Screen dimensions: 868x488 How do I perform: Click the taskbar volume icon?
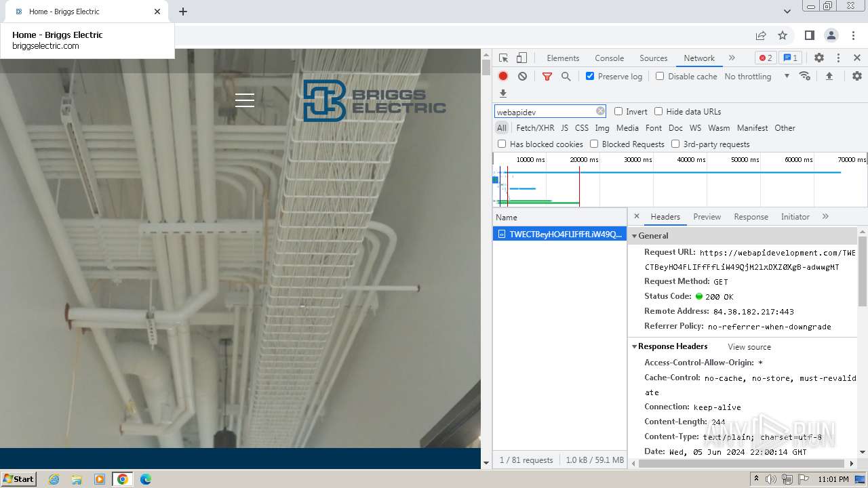tap(771, 479)
